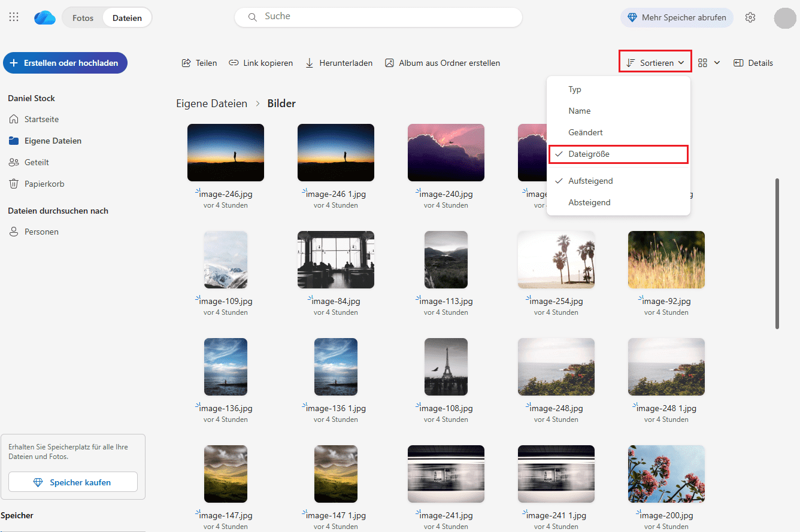The height and width of the screenshot is (532, 800).
Task: Click the Teilen share icon
Action: (x=186, y=63)
